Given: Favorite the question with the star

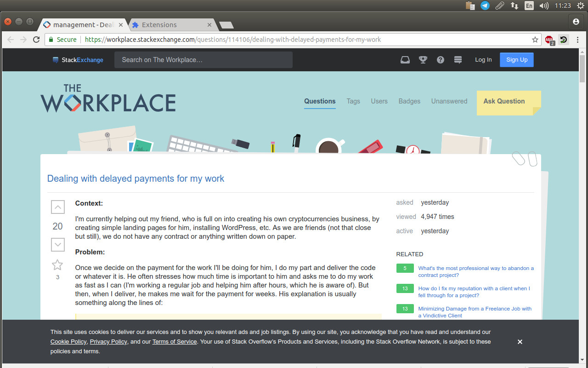Looking at the screenshot, I should click(x=57, y=265).
